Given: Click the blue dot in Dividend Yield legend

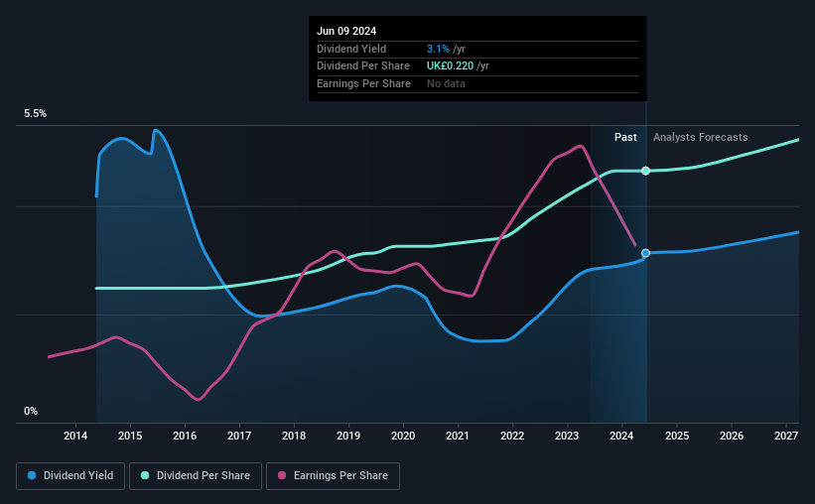Looking at the screenshot, I should (32, 475).
